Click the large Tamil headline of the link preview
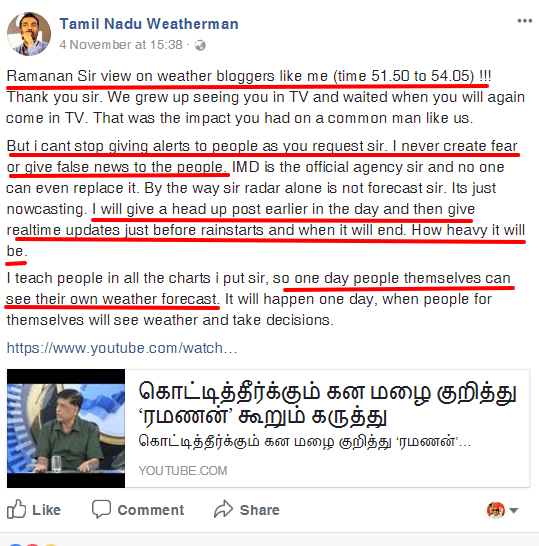 tap(327, 404)
